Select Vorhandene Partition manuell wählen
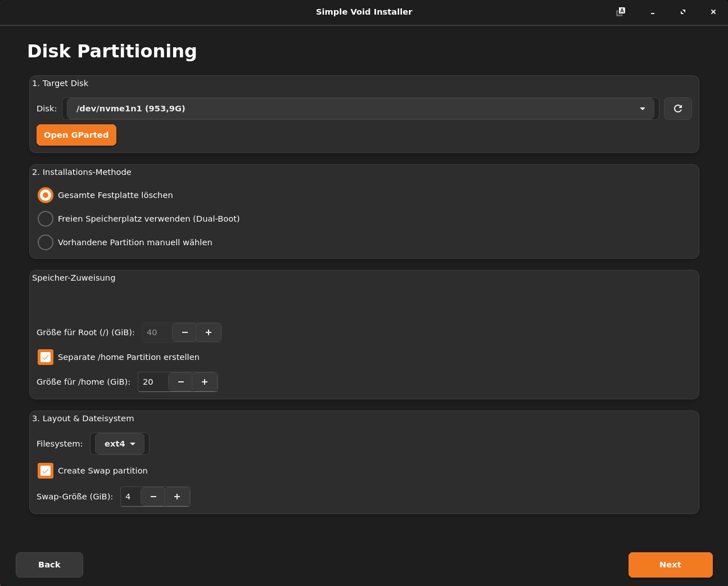728x586 pixels. point(46,242)
